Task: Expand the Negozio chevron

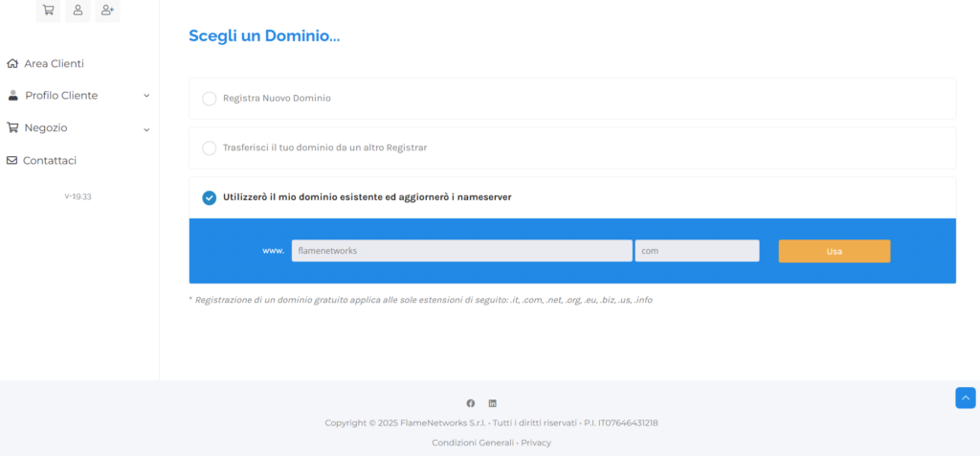Action: tap(146, 129)
